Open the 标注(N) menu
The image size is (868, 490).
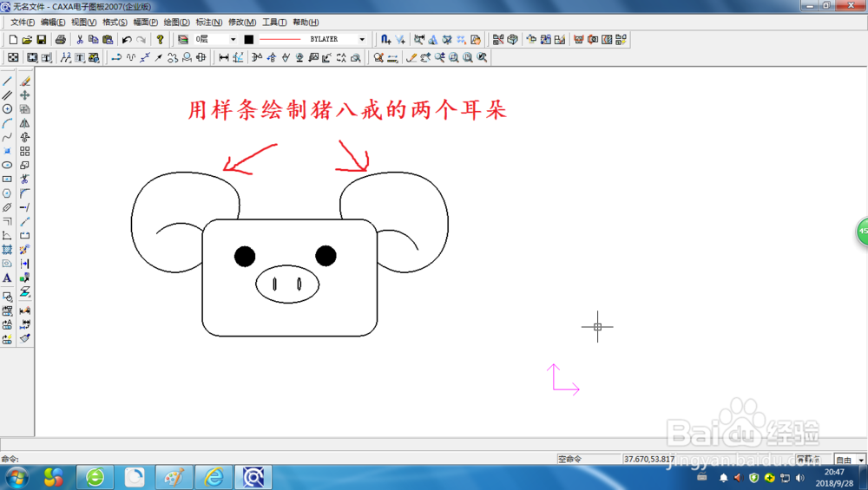click(208, 23)
